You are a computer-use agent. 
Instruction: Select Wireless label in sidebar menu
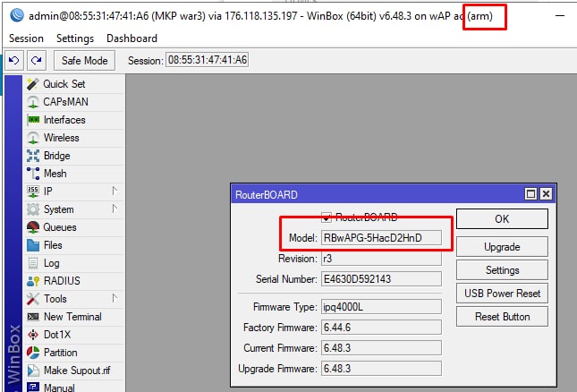tap(62, 138)
